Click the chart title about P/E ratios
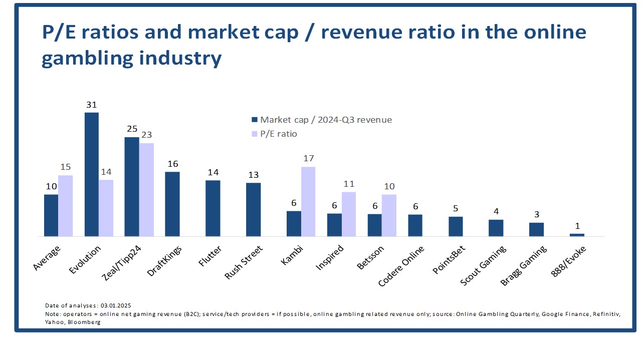This screenshot has height=337, width=644. pos(314,45)
